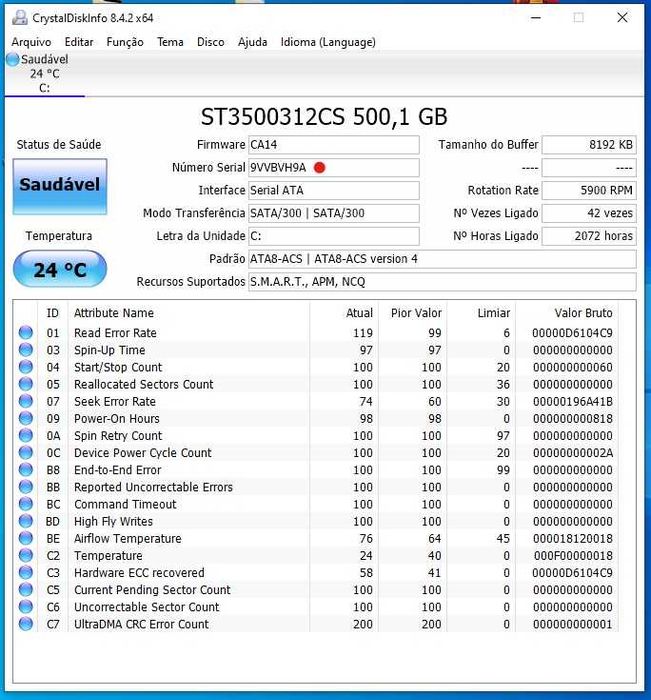Click the Letra da Unidade field
651x700 pixels.
click(x=334, y=236)
